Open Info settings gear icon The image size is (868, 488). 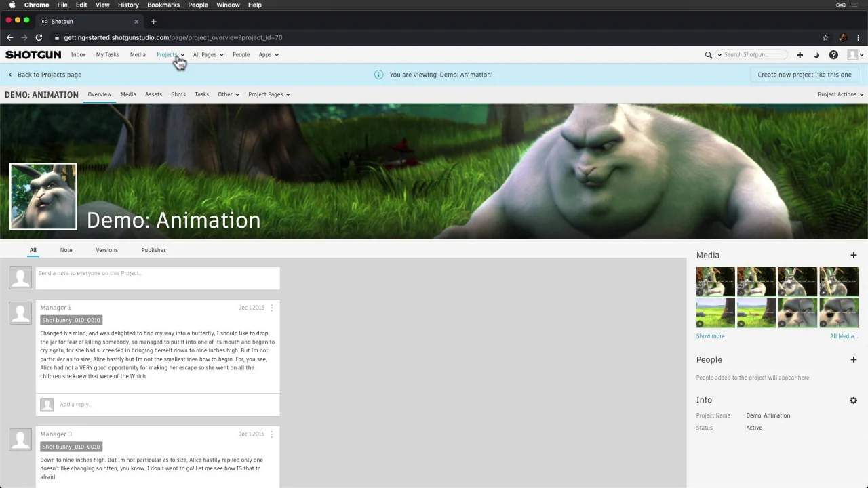tap(854, 400)
